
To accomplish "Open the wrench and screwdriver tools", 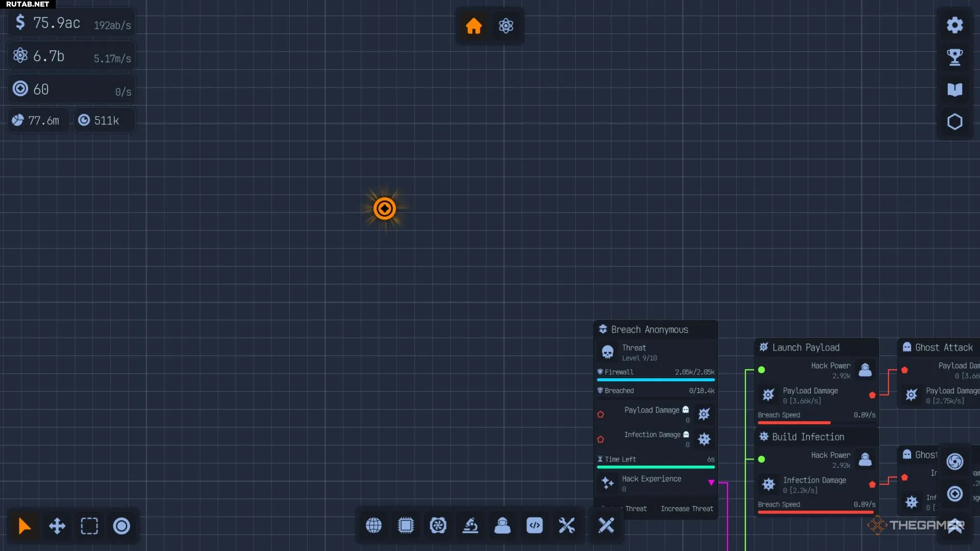I will [x=567, y=525].
